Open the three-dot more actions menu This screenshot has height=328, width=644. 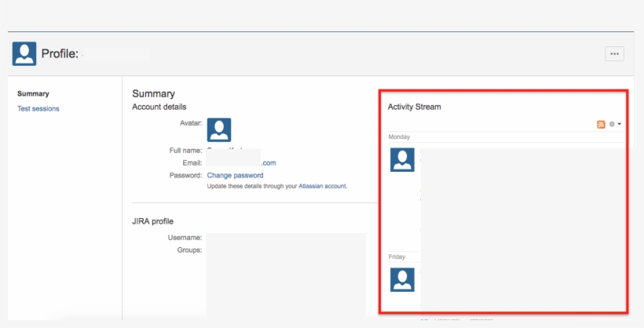tap(614, 53)
